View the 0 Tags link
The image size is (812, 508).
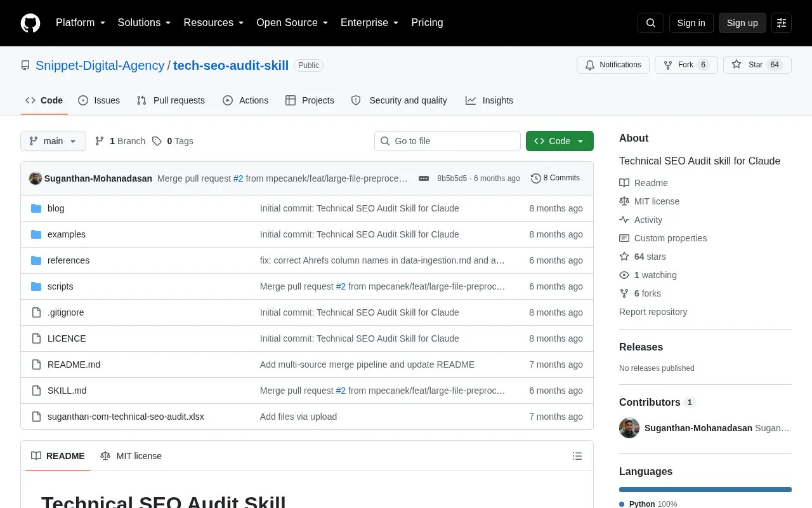coord(173,141)
